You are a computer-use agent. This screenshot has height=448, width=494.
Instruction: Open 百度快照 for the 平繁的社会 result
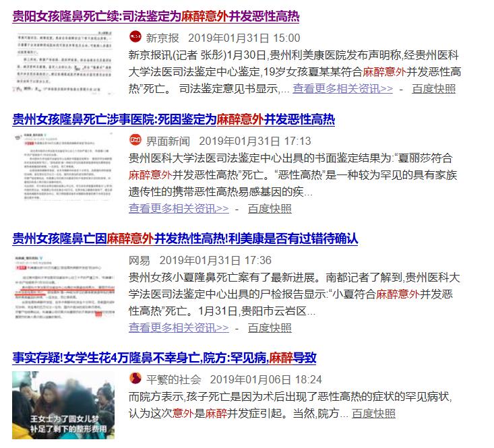tap(373, 414)
